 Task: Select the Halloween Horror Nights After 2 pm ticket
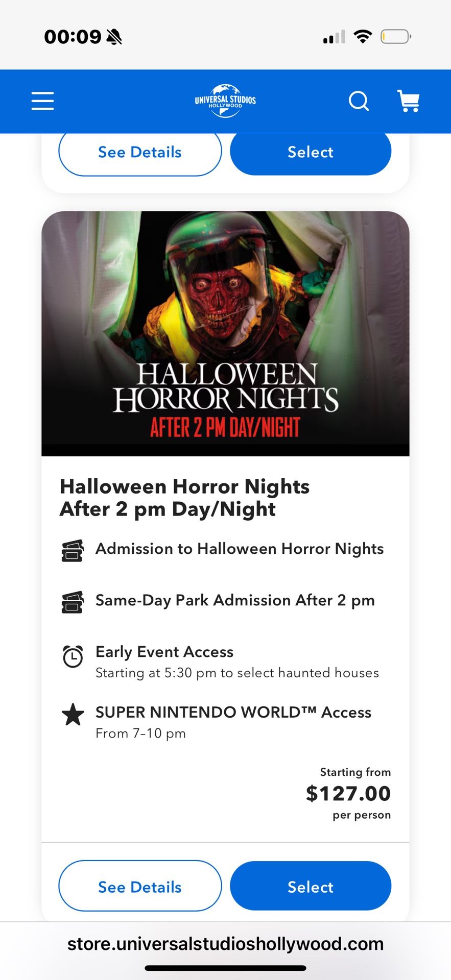click(x=310, y=886)
